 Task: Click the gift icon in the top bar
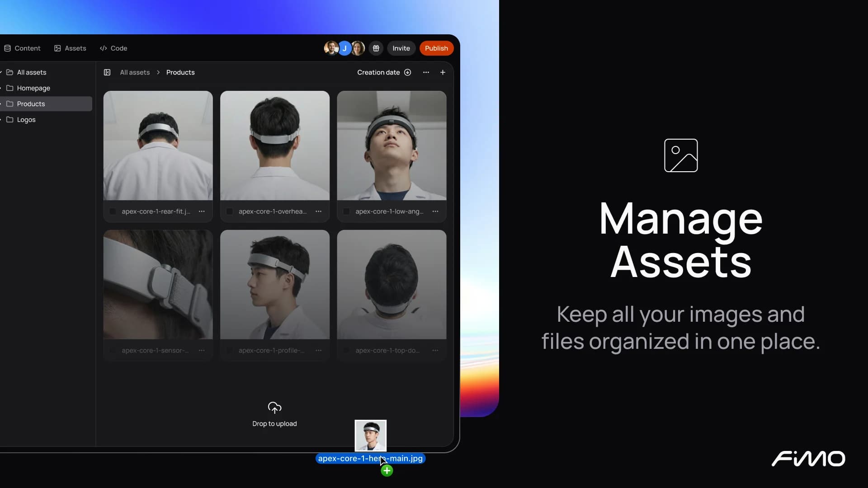point(376,48)
